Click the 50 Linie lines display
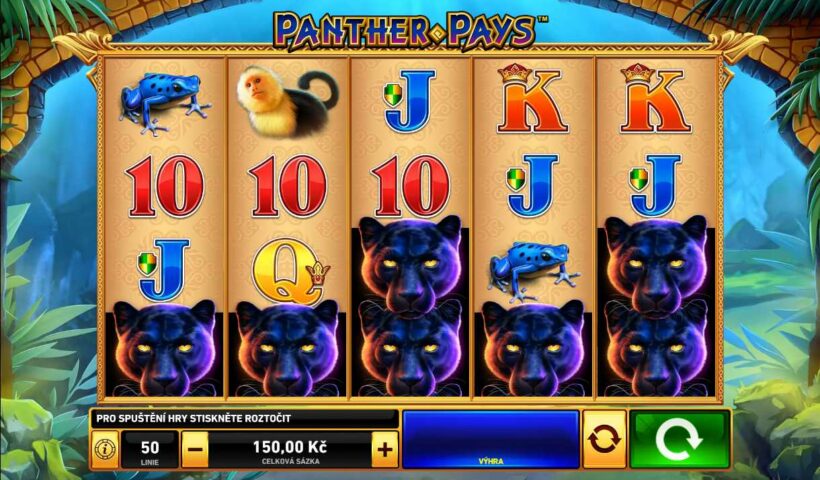The image size is (820, 480). (x=150, y=449)
